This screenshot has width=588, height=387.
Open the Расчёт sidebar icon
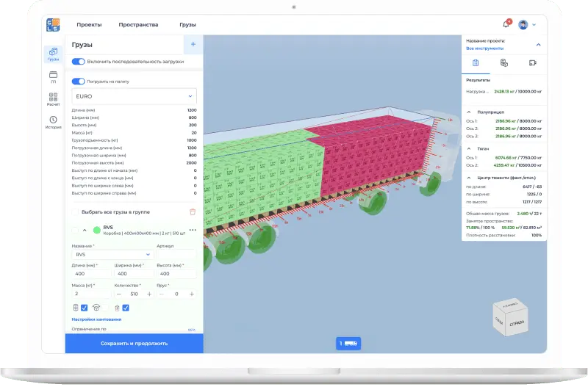tap(53, 99)
